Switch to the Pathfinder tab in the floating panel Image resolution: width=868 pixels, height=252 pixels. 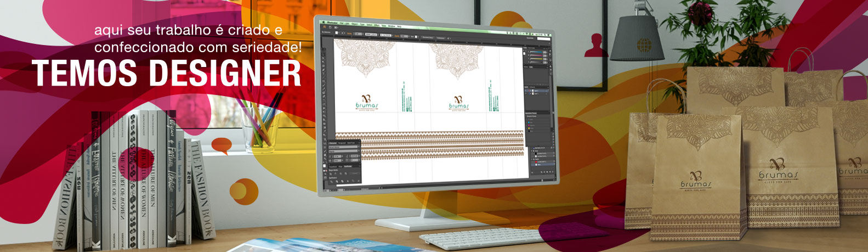[348, 166]
